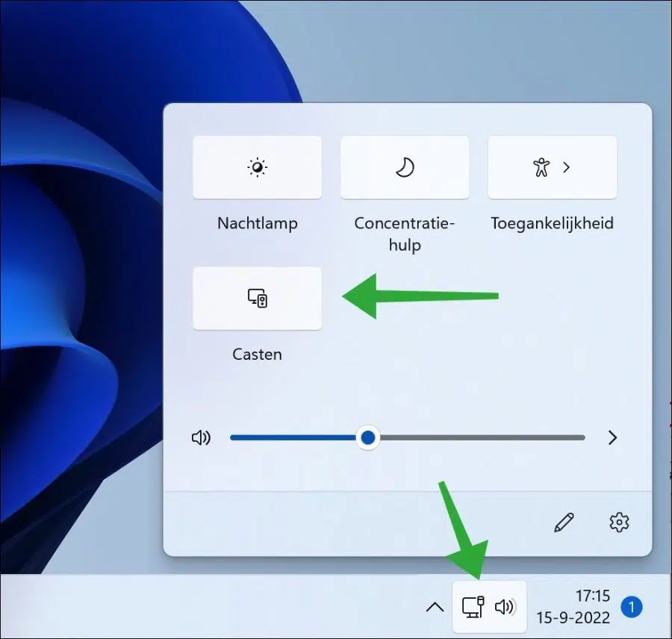This screenshot has height=639, width=672.
Task: Click the network icon in the taskbar
Action: (473, 607)
